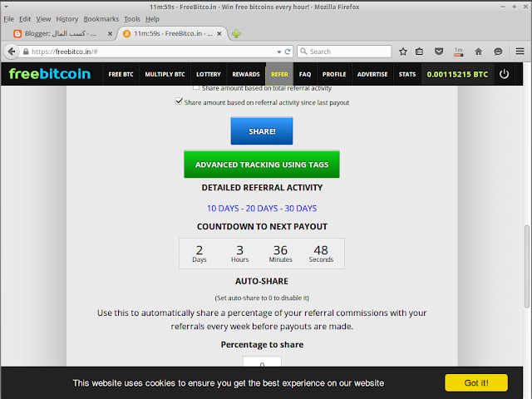Click the bitcoin favicon on active tab
The image size is (532, 399).
[x=126, y=33]
